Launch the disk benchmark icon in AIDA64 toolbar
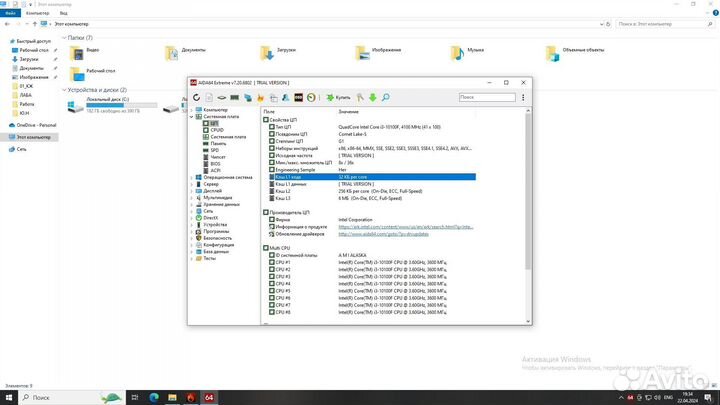Viewport: 720px width, 405px height. pyautogui.click(x=222, y=97)
